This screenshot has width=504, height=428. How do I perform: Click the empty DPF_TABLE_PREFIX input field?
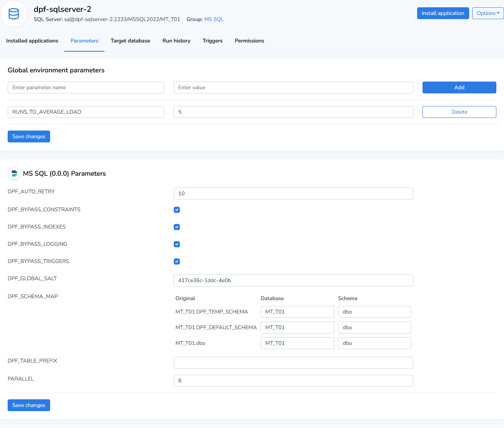(x=293, y=363)
